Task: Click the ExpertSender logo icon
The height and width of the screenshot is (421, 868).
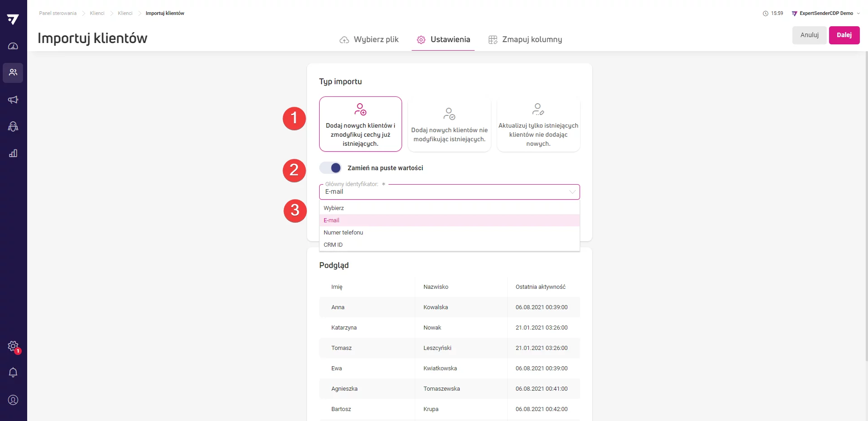Action: click(13, 19)
